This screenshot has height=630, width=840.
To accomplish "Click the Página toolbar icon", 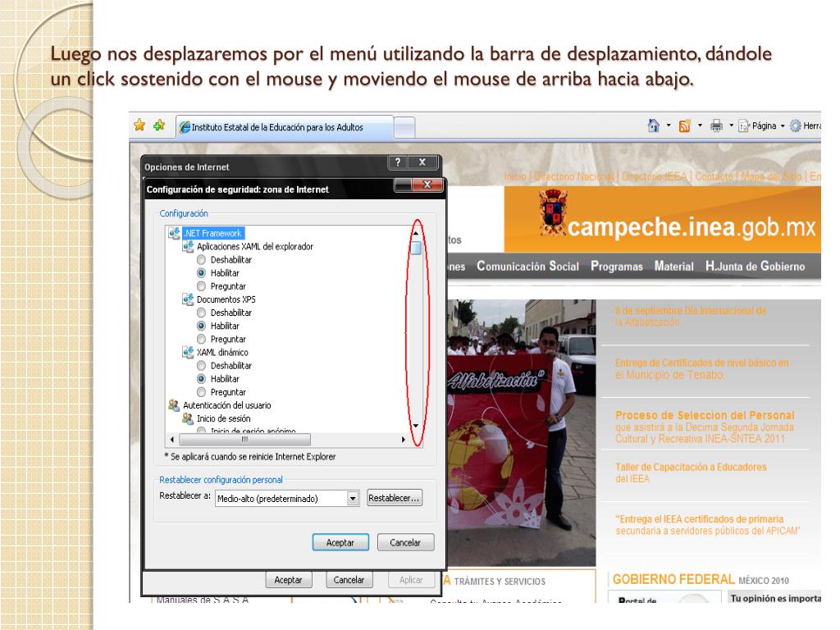I will pos(743,126).
